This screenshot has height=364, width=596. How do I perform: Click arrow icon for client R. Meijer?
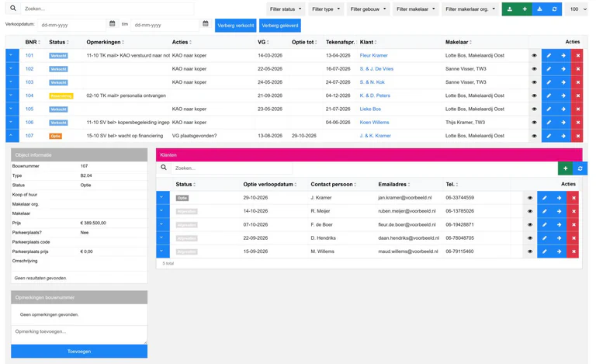559,211
